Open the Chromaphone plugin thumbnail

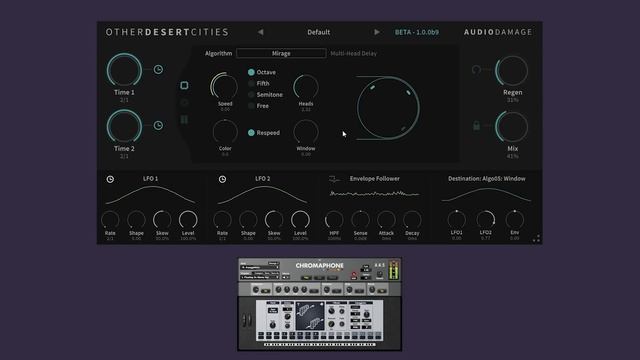coord(320,304)
